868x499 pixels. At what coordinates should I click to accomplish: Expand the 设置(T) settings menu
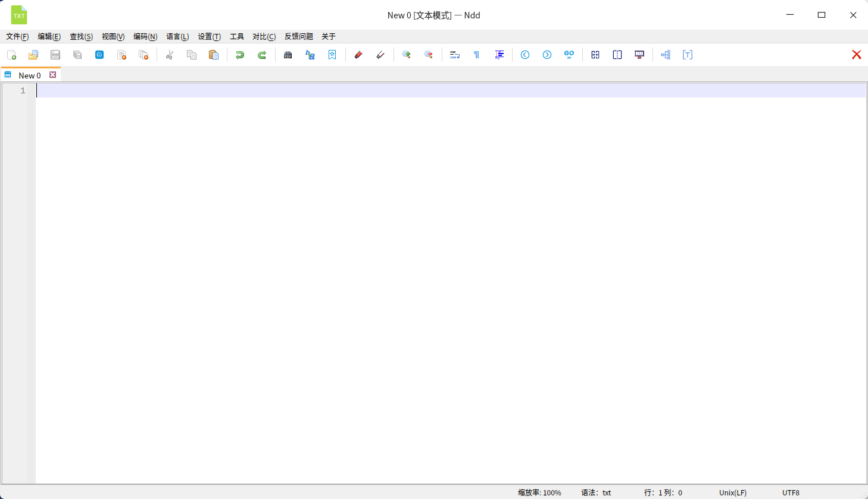[209, 36]
